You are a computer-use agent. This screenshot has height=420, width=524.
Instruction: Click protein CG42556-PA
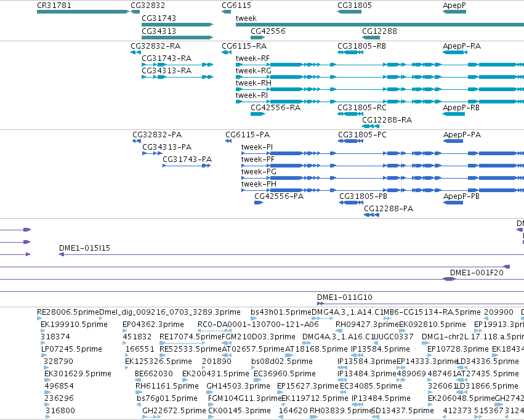259,203
